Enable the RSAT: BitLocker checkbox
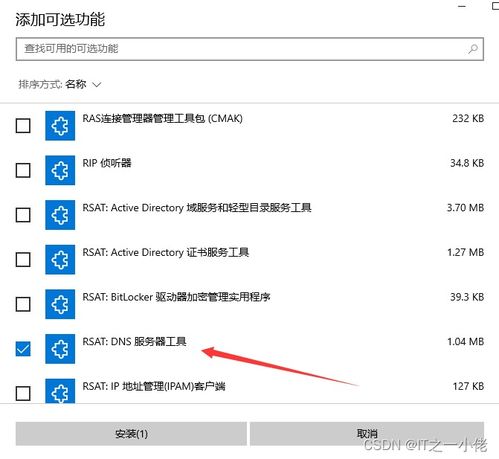This screenshot has width=499, height=459. click(x=23, y=304)
